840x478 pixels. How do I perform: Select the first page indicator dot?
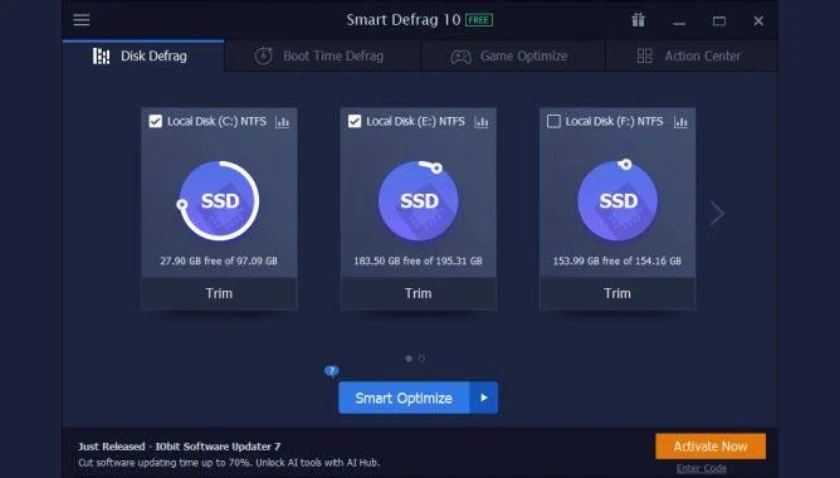tap(409, 358)
